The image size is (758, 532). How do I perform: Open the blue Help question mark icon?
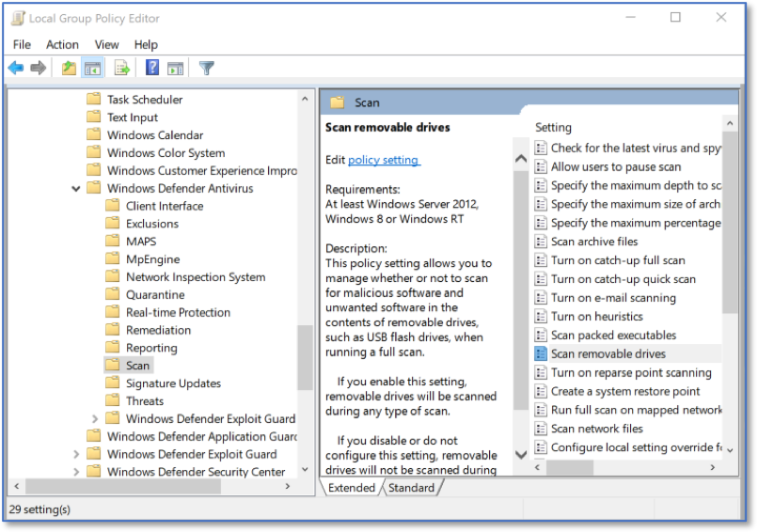point(152,68)
